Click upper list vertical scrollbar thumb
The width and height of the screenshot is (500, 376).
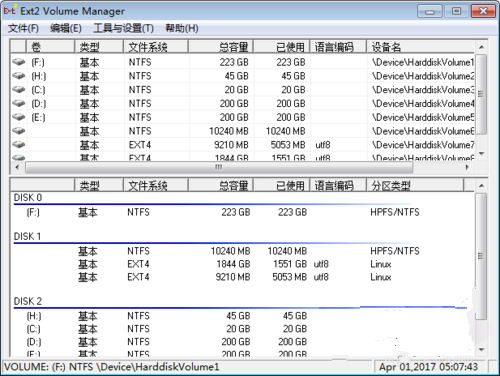pyautogui.click(x=481, y=94)
